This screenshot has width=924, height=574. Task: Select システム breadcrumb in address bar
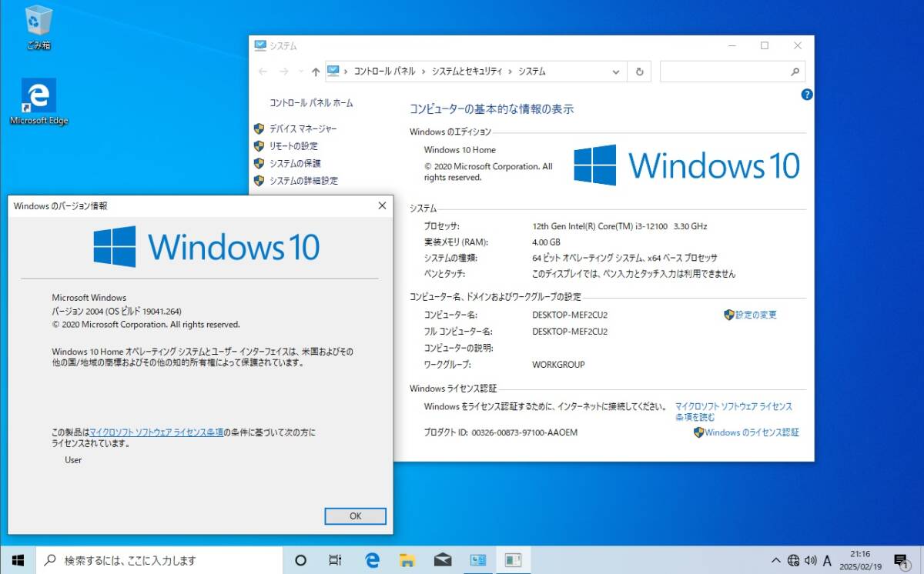click(x=531, y=72)
